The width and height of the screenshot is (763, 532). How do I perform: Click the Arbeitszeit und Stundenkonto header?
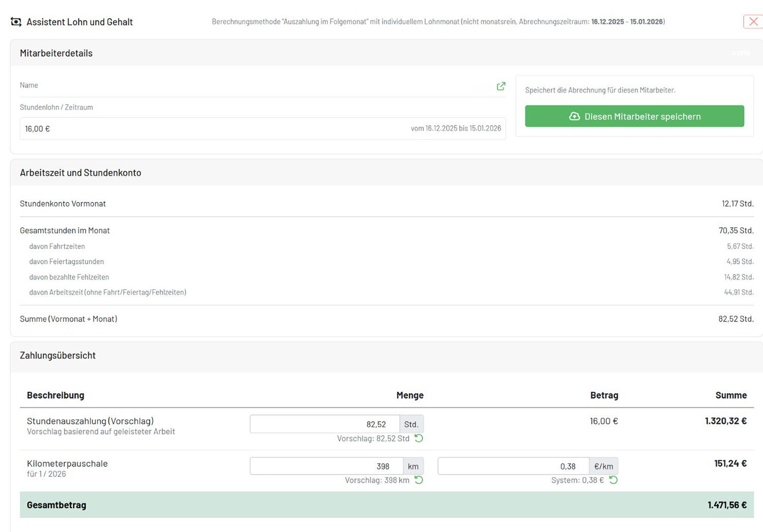(x=80, y=173)
